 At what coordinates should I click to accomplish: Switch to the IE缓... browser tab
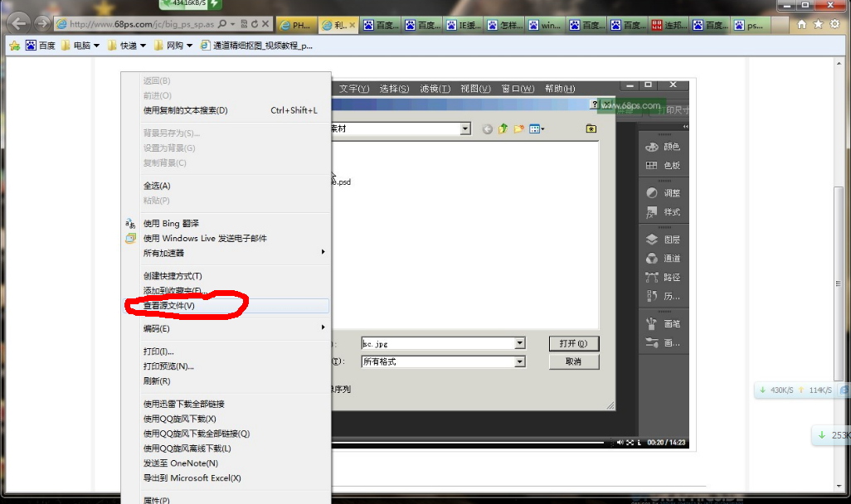coord(464,25)
